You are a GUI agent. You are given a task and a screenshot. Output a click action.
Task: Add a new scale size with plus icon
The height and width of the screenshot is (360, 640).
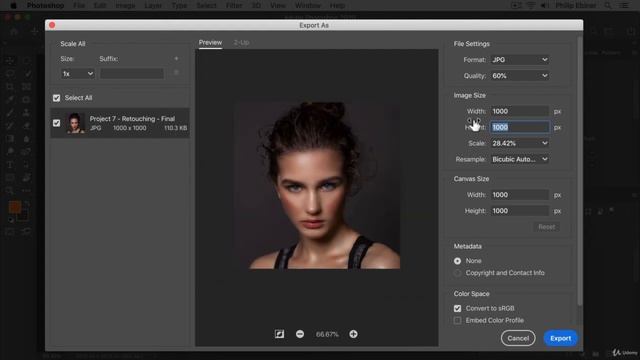pos(176,59)
